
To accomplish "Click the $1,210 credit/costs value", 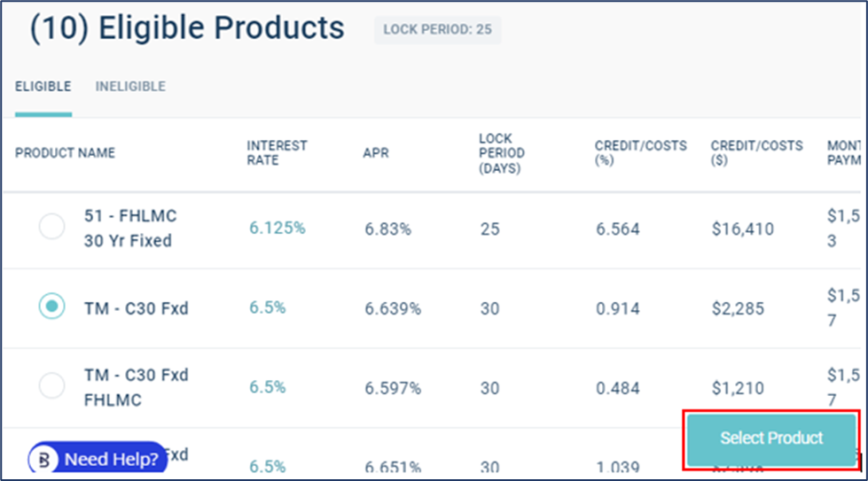I will pyautogui.click(x=738, y=388).
